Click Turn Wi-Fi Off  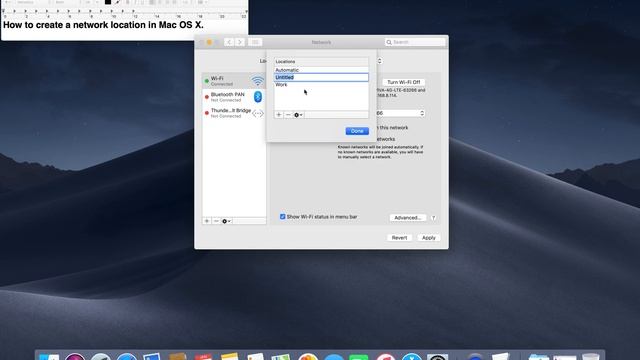[403, 82]
